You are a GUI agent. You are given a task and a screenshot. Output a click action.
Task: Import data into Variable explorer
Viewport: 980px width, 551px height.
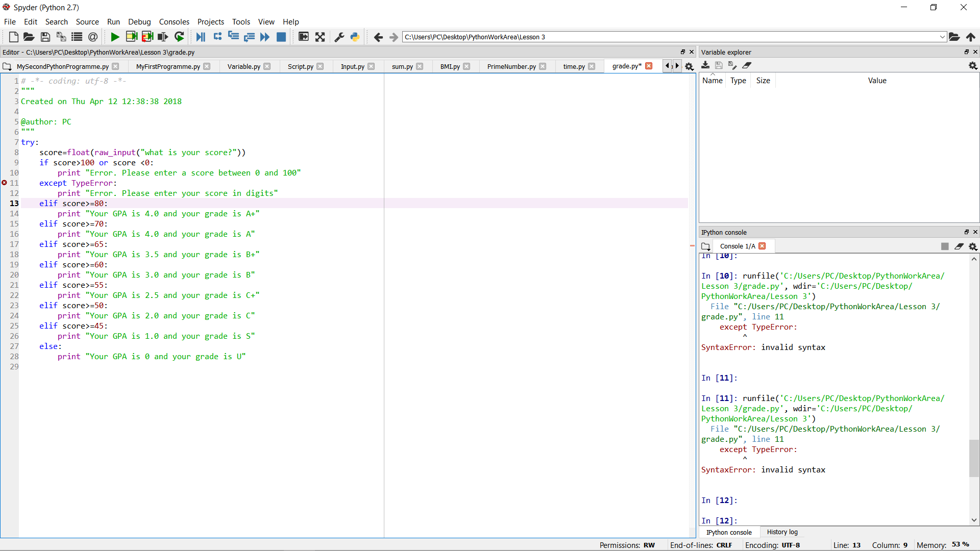pos(706,65)
